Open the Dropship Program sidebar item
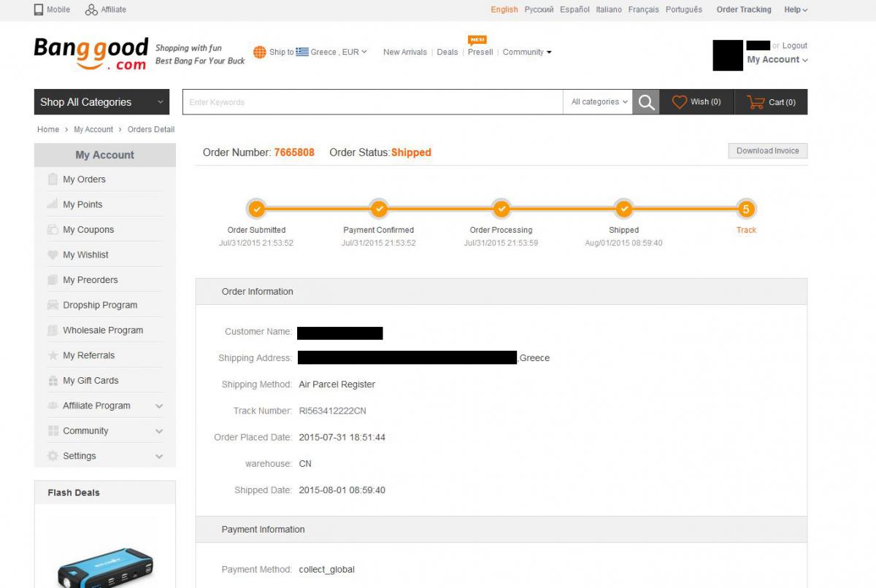The height and width of the screenshot is (588, 876). (x=104, y=305)
